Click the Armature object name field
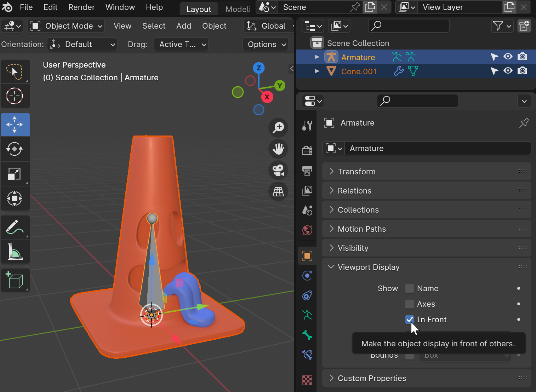Image resolution: width=536 pixels, height=392 pixels. tap(438, 148)
